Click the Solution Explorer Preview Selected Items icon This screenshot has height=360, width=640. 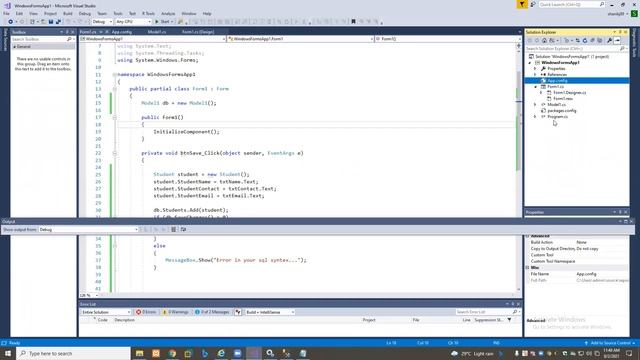point(617,40)
